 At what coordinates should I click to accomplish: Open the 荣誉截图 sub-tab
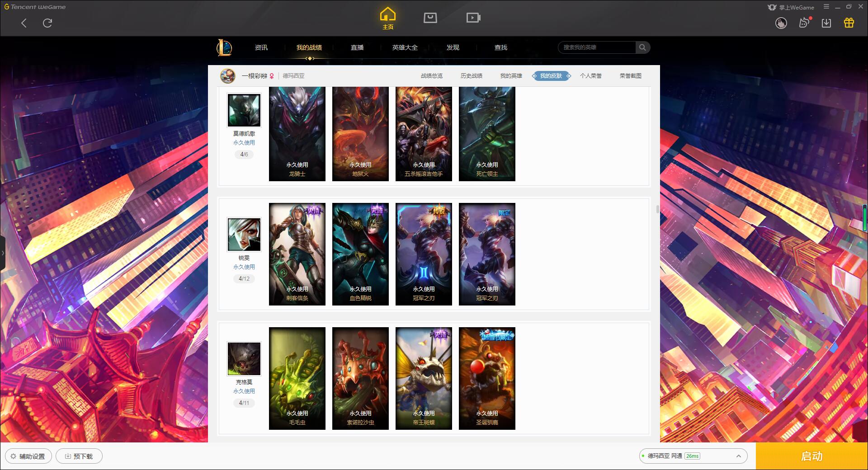point(631,76)
